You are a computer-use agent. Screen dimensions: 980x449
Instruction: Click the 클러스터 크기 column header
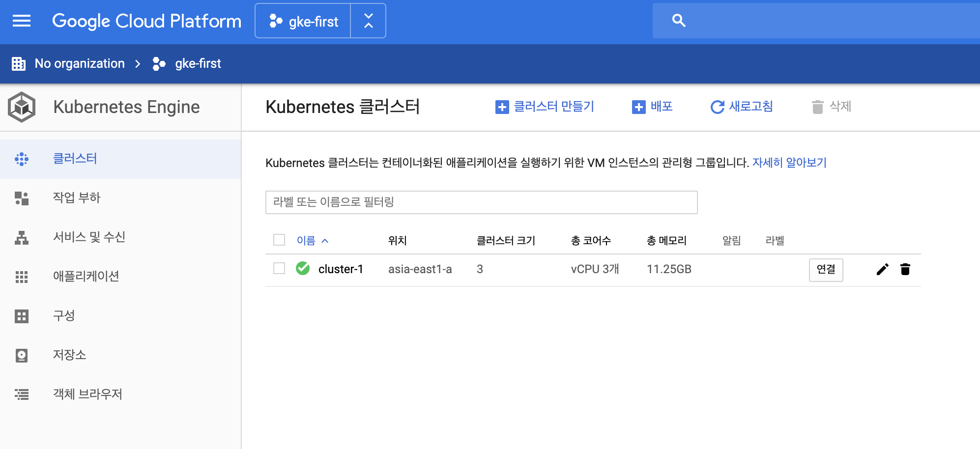pyautogui.click(x=506, y=240)
